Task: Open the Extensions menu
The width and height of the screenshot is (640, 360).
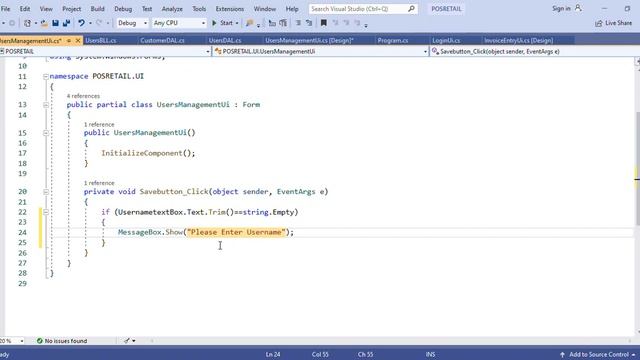Action: pos(229,9)
